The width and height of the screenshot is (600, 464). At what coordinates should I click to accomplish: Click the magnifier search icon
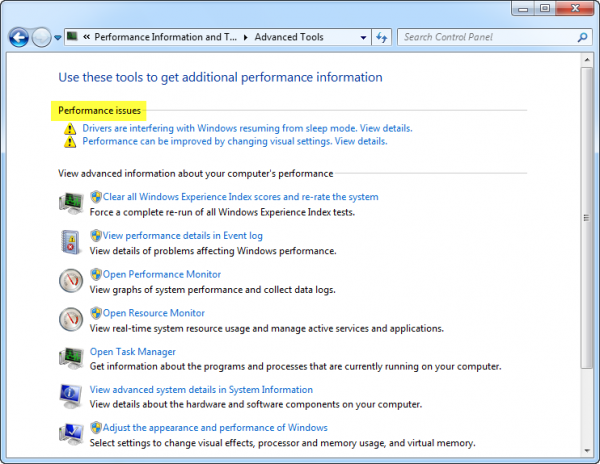(x=582, y=37)
